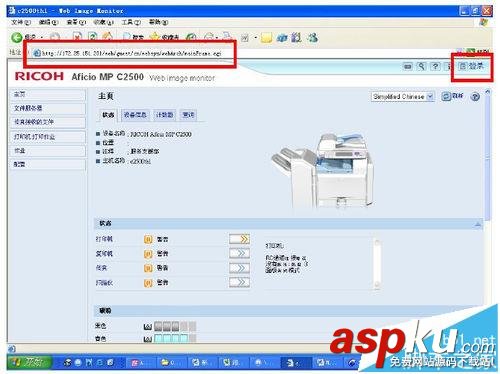
Task: Open 文件服务器 in the left sidebar
Action: click(x=47, y=108)
